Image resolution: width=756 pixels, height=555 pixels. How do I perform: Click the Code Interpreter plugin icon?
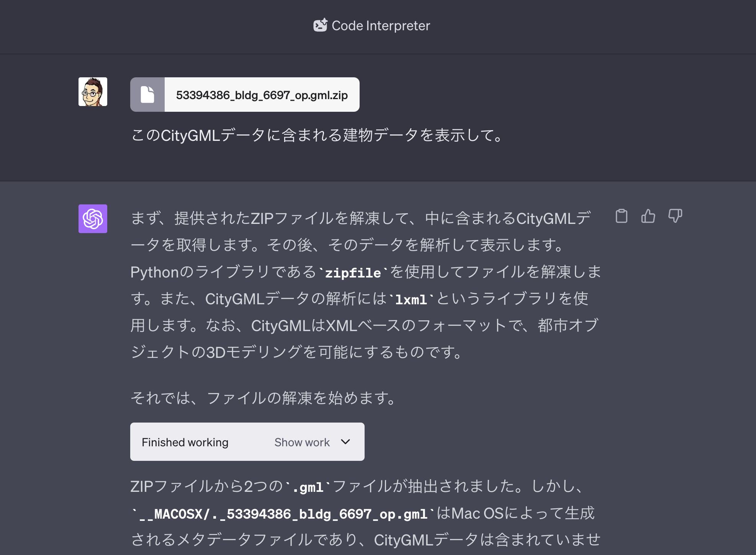point(320,25)
